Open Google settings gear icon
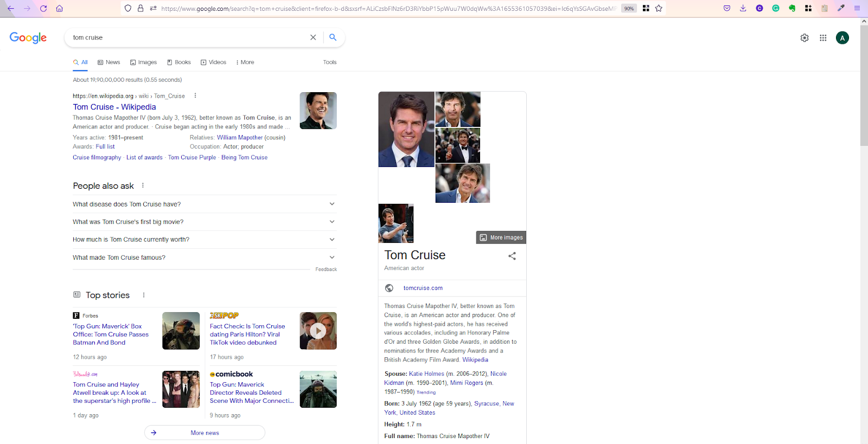Screen dimensions: 868x444 coord(805,38)
